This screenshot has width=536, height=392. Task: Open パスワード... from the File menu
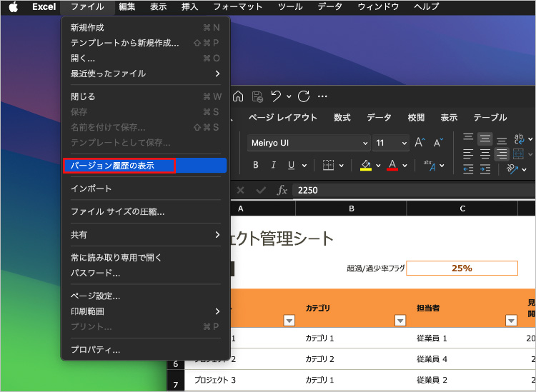pos(146,273)
